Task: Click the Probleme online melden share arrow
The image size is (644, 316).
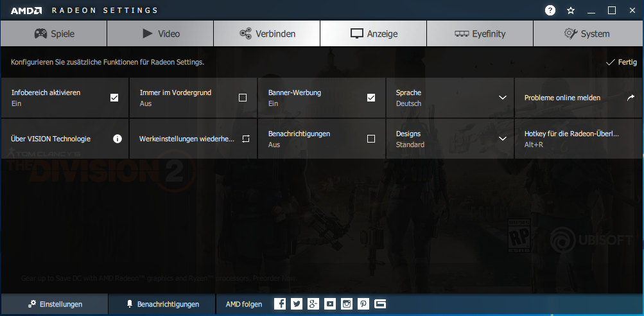Action: point(631,98)
